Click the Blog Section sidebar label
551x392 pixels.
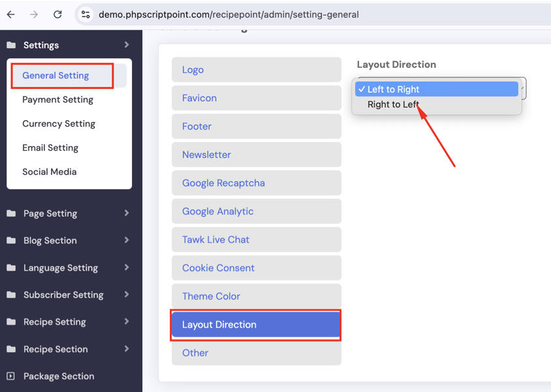tap(50, 241)
